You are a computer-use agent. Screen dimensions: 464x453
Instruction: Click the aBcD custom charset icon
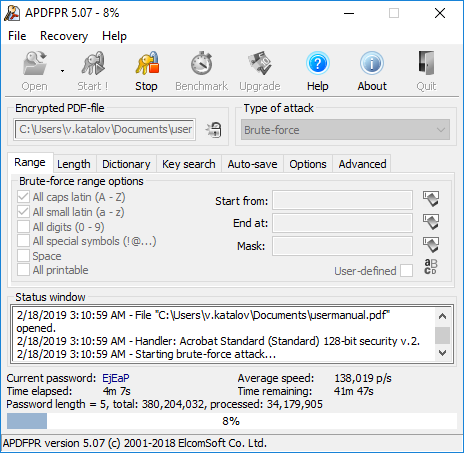[x=430, y=266]
